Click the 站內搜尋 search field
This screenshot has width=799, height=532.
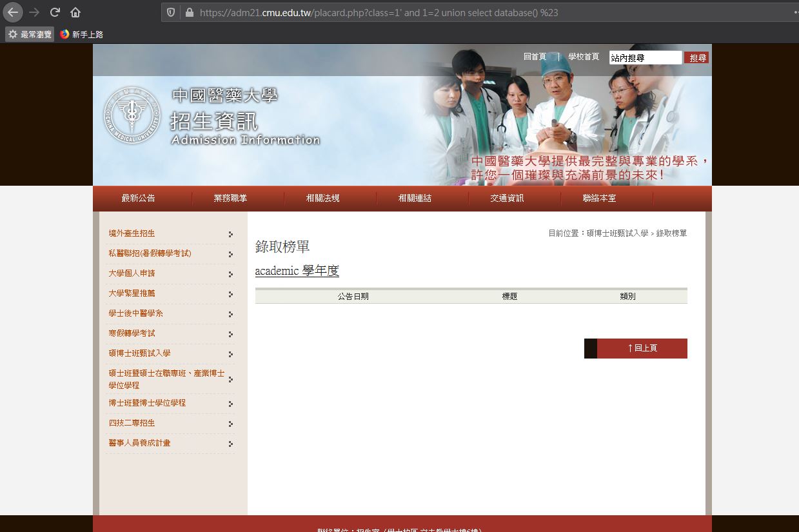[x=645, y=57]
